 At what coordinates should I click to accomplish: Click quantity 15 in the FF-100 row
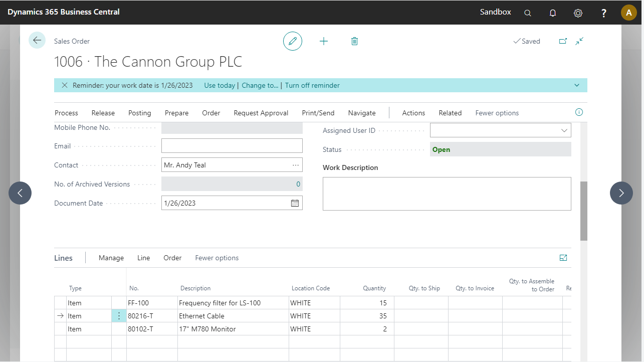click(367, 303)
